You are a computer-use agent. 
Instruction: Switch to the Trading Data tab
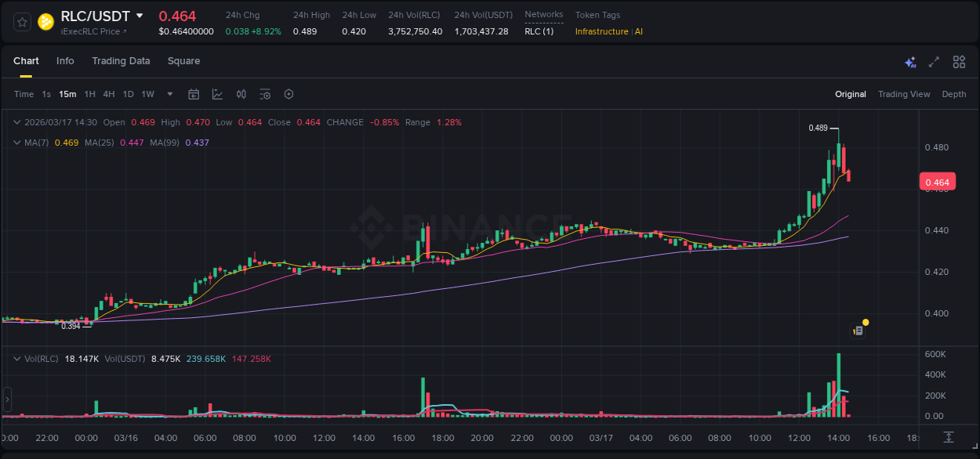(x=121, y=61)
